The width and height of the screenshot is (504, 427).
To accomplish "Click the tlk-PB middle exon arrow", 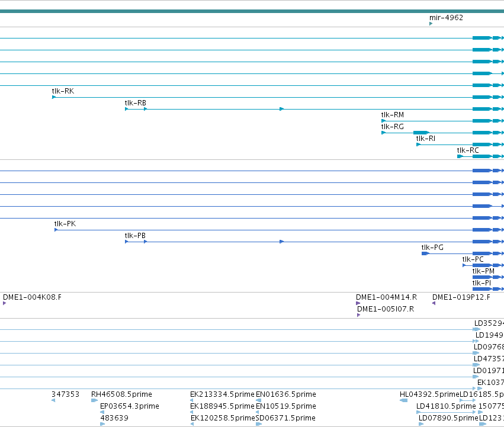I will (x=281, y=242).
